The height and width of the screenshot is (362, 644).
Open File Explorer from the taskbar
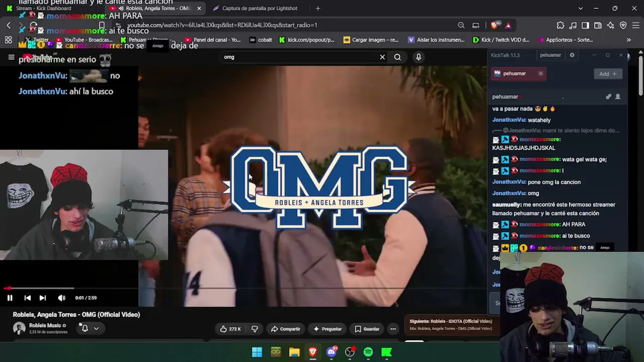pyautogui.click(x=294, y=352)
